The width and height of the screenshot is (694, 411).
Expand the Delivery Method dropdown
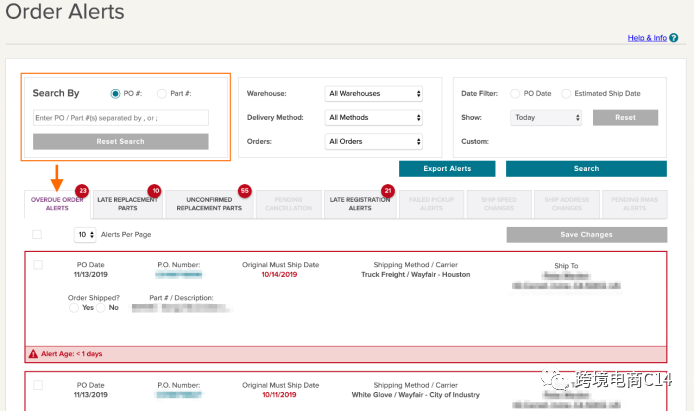pos(375,117)
